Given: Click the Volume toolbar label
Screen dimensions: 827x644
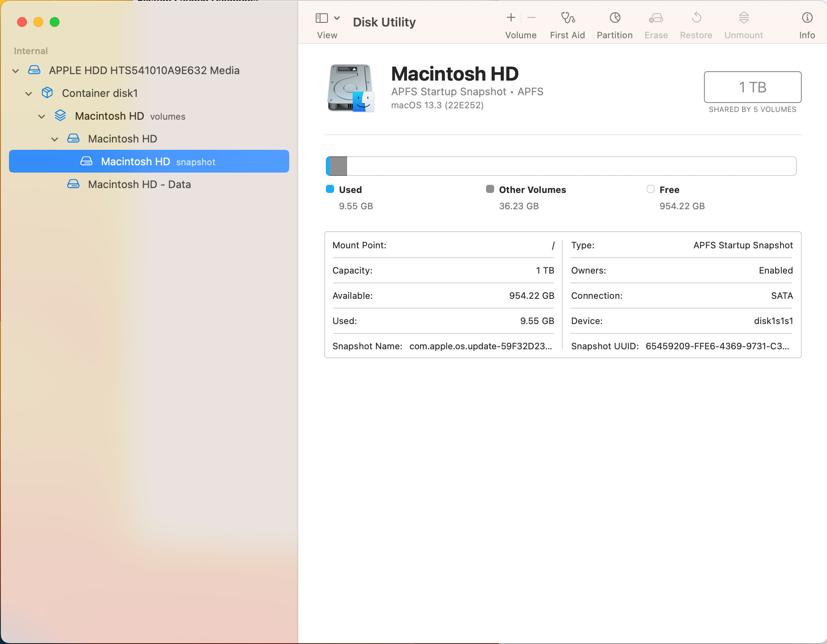Looking at the screenshot, I should coord(521,35).
